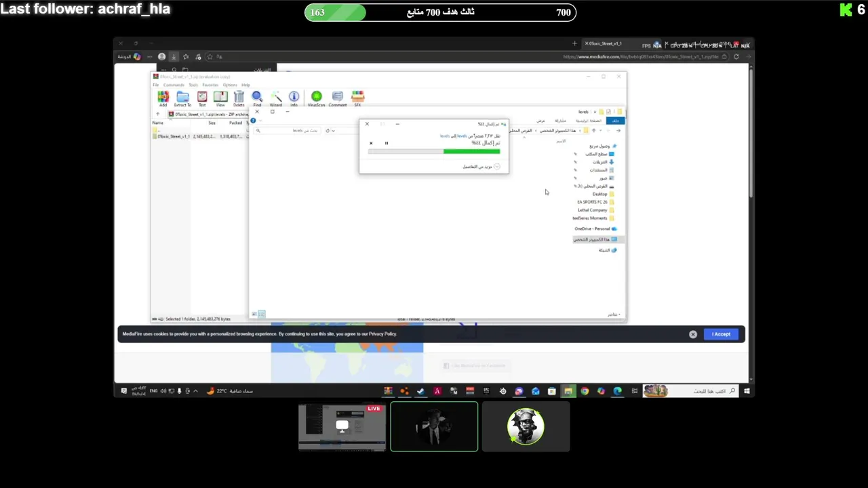The image size is (868, 488).
Task: Select the green-ringed avatar participant thumbnail
Action: [x=526, y=427]
